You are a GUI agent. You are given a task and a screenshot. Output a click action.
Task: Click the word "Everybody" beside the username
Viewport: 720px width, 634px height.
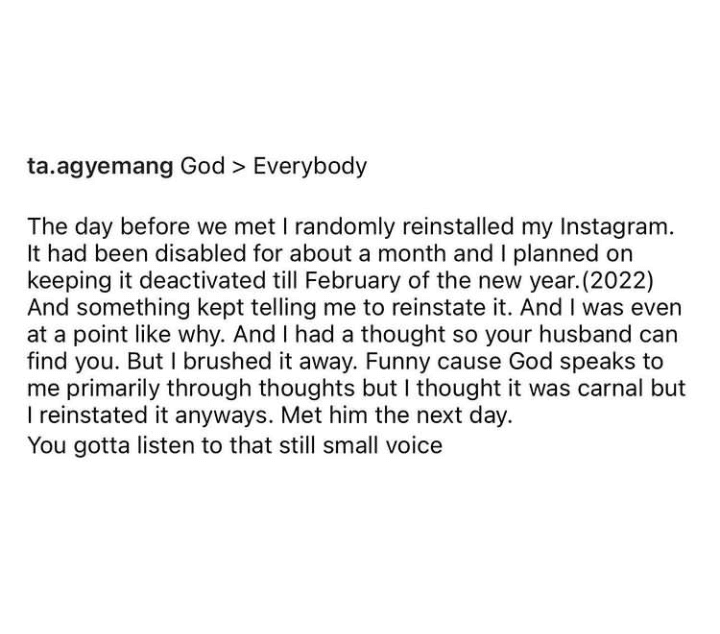pos(310,165)
